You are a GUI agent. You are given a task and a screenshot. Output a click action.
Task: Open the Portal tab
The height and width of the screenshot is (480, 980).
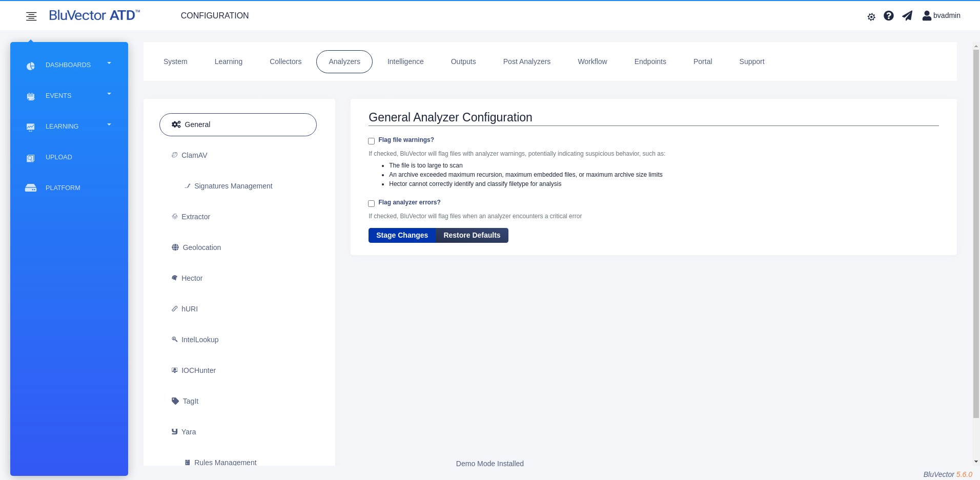click(703, 61)
